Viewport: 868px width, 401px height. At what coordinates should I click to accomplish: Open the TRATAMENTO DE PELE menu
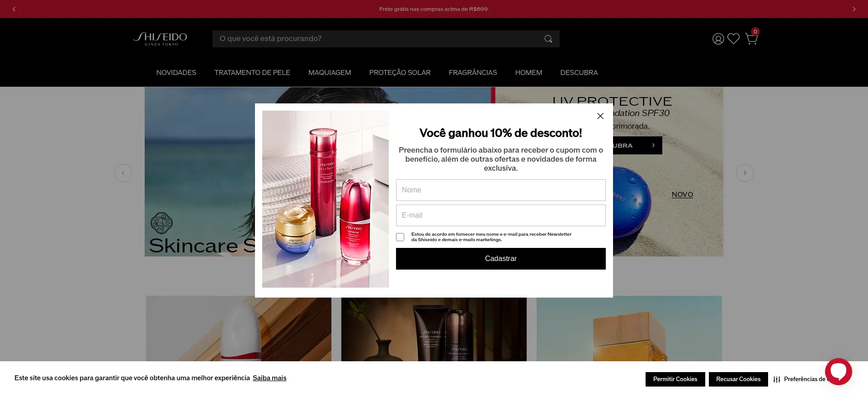point(252,73)
